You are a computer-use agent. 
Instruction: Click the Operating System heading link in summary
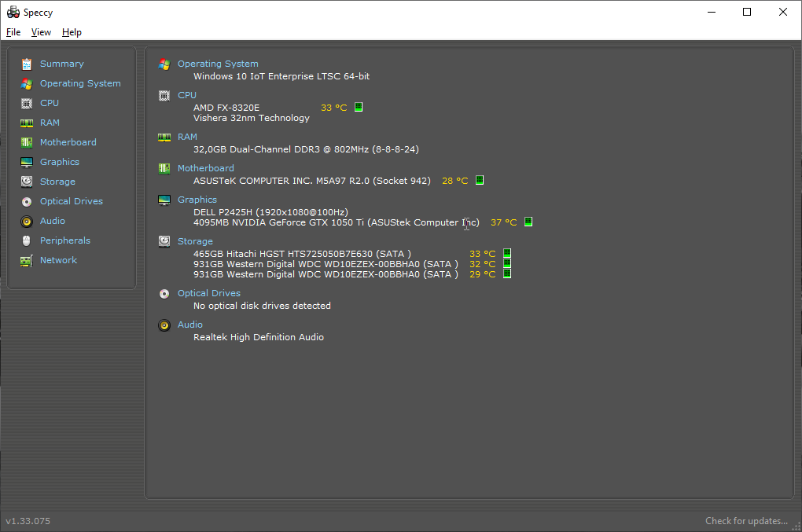[218, 64]
